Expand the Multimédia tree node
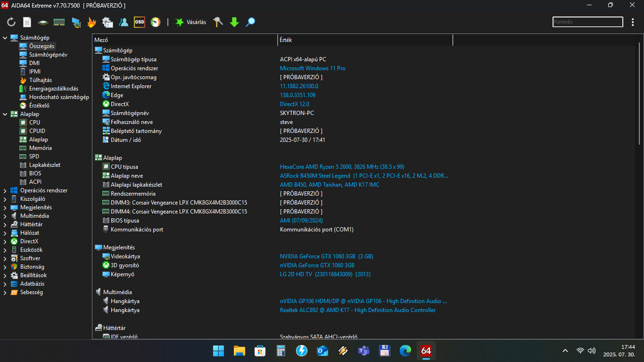 pos(5,216)
